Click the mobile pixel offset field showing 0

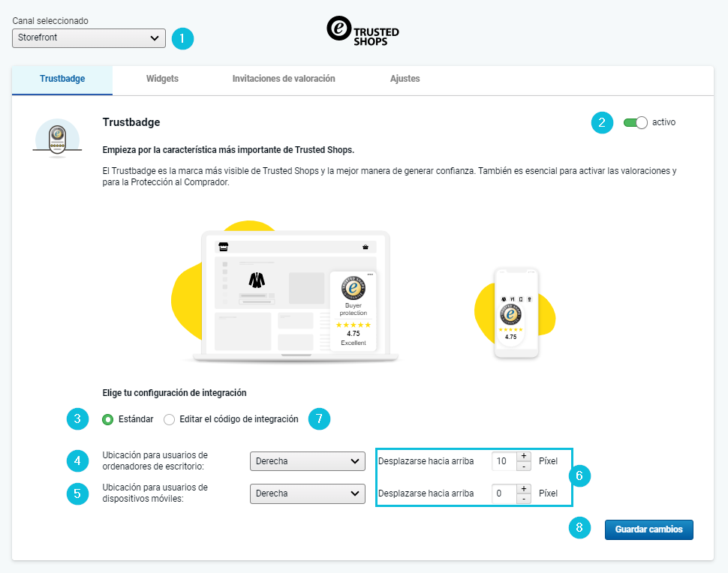[504, 493]
